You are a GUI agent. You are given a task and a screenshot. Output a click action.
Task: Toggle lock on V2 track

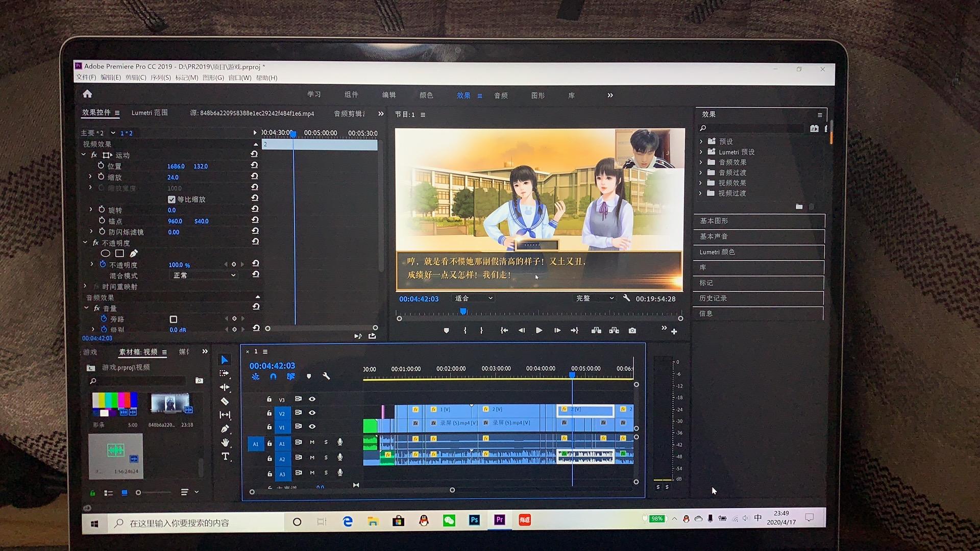pos(269,413)
